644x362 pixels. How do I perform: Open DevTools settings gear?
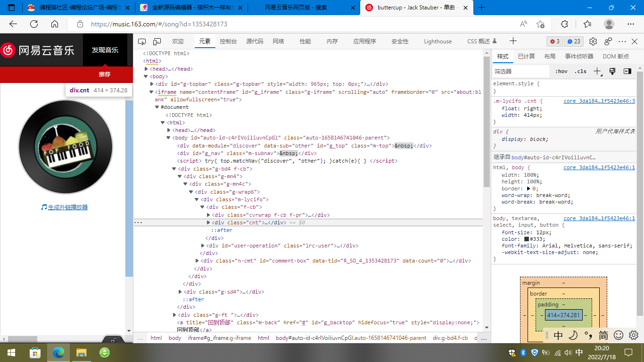pyautogui.click(x=593, y=41)
